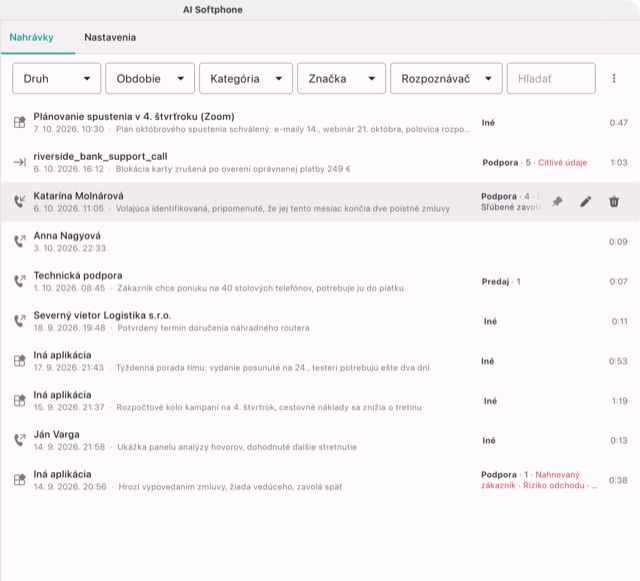Open the three-dot more options menu
640x581 pixels.
(x=614, y=78)
